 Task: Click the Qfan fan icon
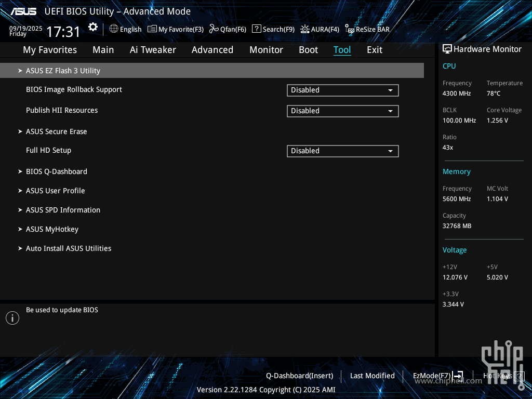[x=214, y=29]
